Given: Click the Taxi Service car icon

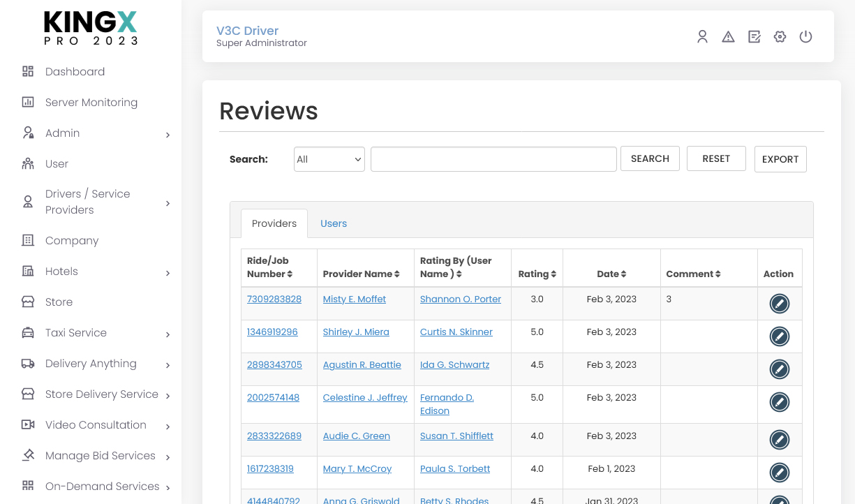Looking at the screenshot, I should click(28, 332).
